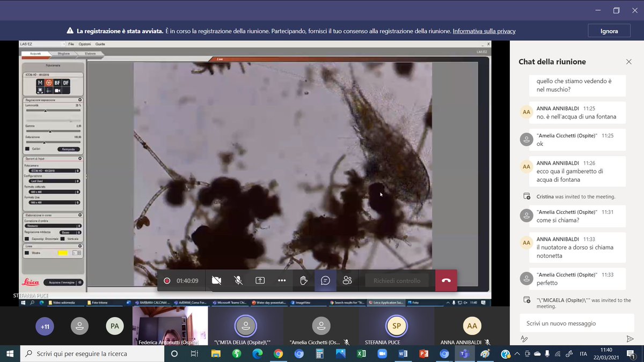The height and width of the screenshot is (362, 644).
Task: Select the M mode icon in Leica panel
Action: [x=40, y=83]
